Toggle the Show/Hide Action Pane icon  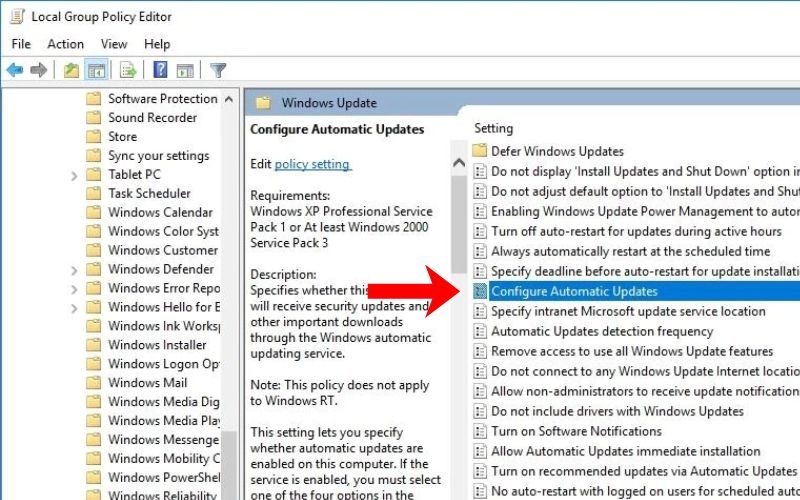click(185, 70)
